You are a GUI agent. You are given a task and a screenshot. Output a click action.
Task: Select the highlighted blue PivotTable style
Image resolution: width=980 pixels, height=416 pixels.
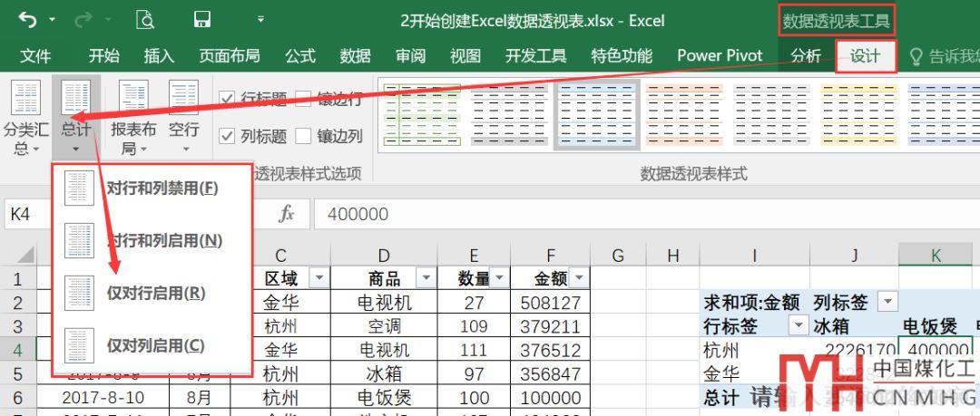[597, 115]
